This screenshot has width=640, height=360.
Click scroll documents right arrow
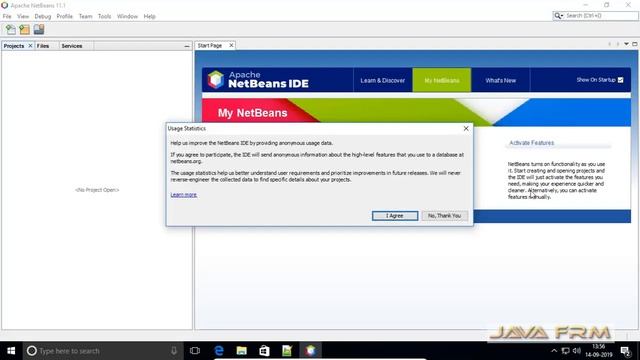pyautogui.click(x=618, y=44)
